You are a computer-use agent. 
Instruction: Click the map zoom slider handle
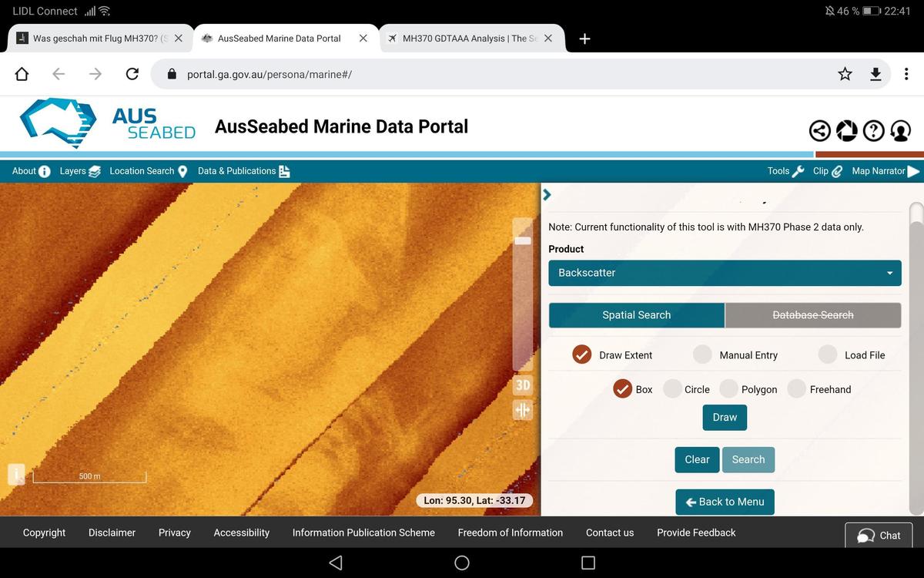click(523, 240)
